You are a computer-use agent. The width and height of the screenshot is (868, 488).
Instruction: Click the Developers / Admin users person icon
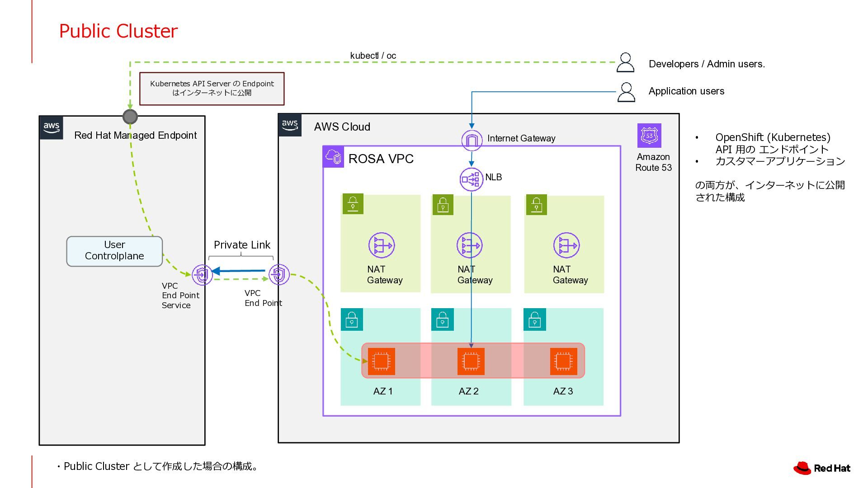[626, 63]
